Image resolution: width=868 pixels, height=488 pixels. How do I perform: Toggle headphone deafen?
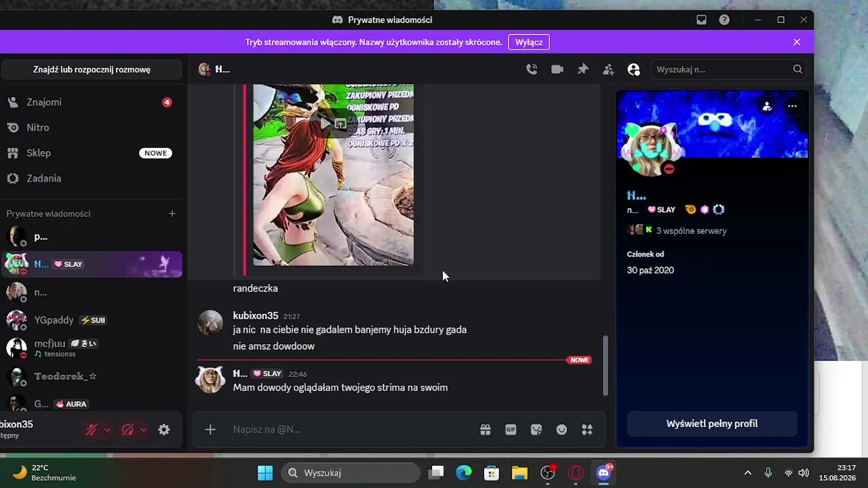[127, 430]
